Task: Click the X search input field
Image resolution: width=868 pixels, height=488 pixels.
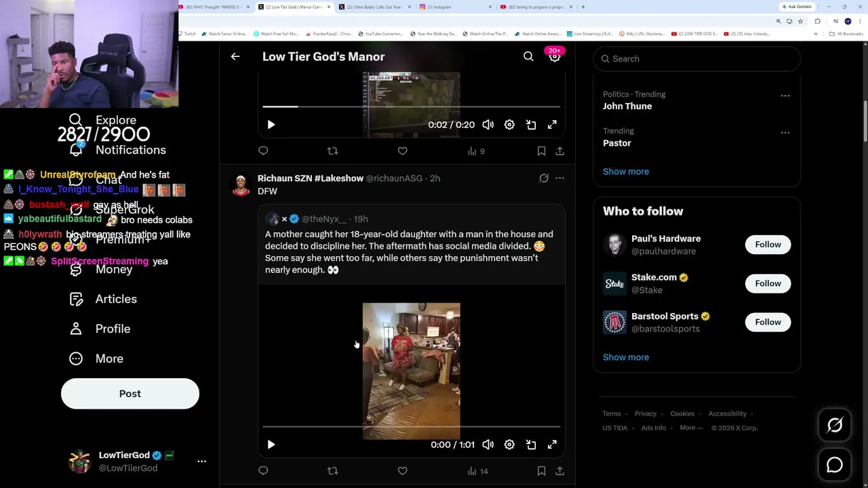Action: coord(697,59)
